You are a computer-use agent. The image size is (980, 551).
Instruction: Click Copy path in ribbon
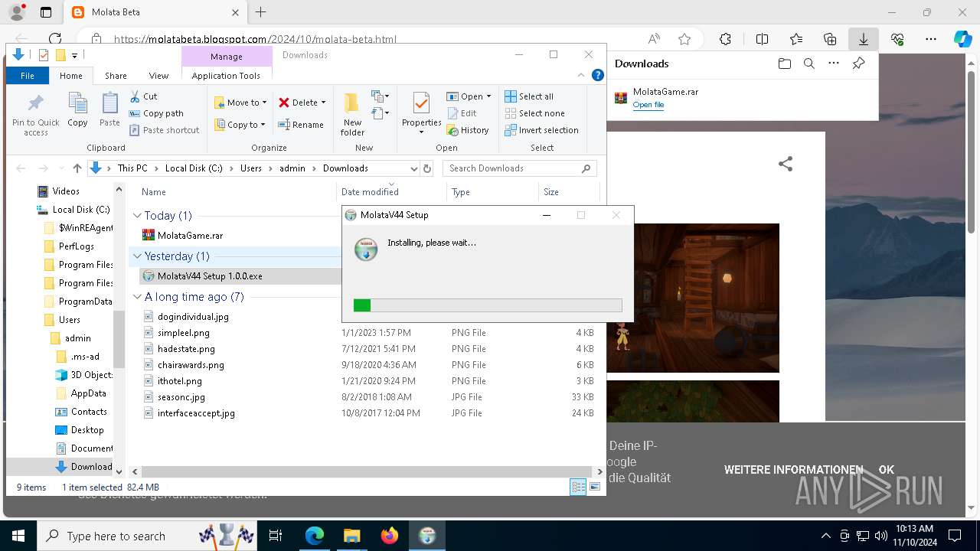pos(156,113)
